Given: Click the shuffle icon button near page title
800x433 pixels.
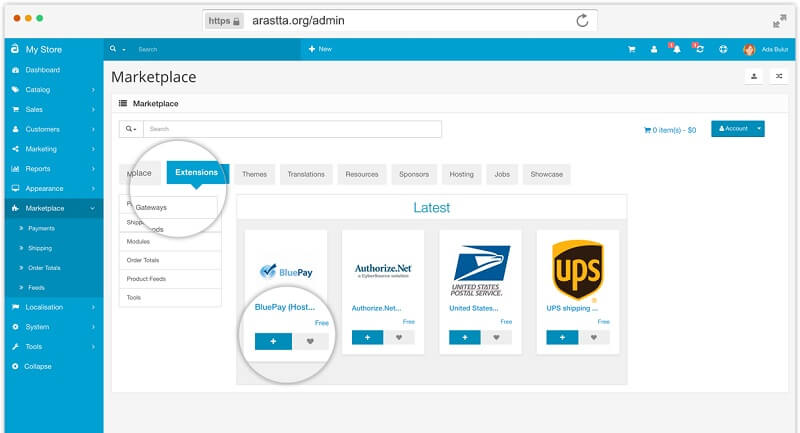Looking at the screenshot, I should (x=779, y=76).
